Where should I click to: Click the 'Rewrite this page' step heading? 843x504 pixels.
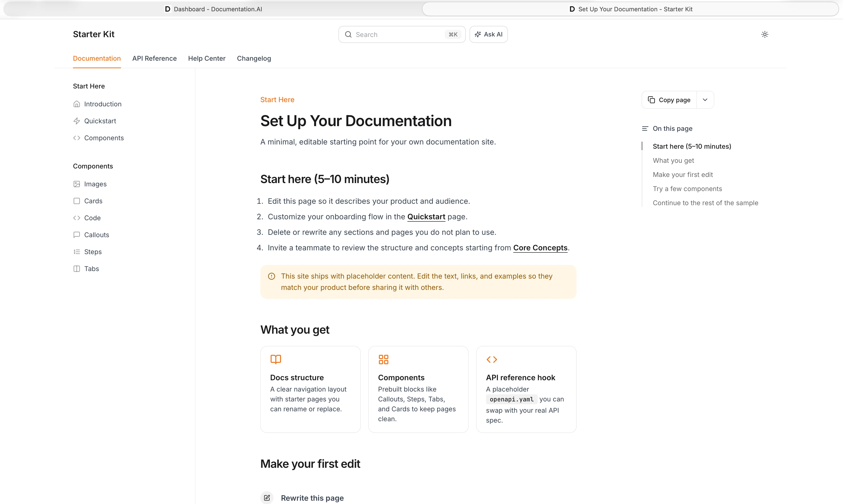[x=312, y=498]
